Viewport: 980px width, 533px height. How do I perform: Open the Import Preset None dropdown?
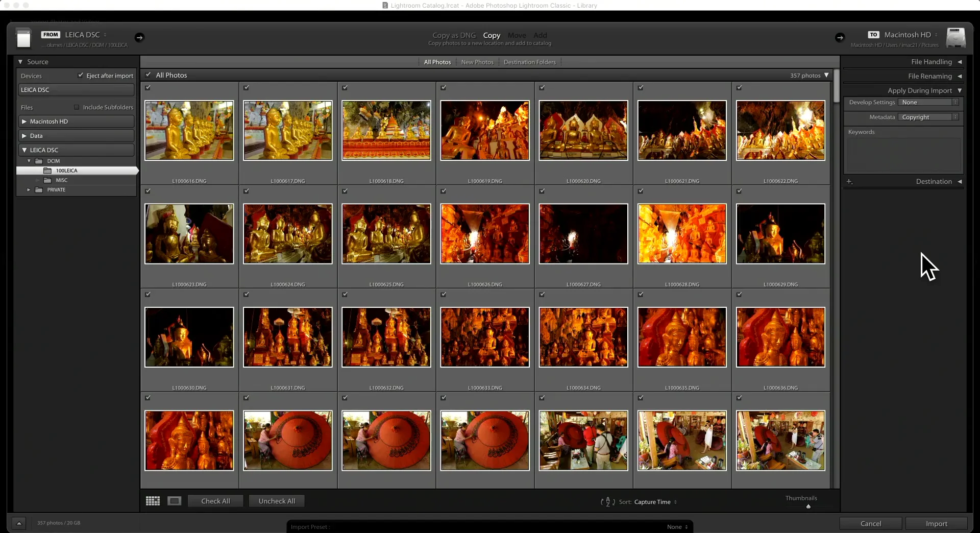[678, 527]
